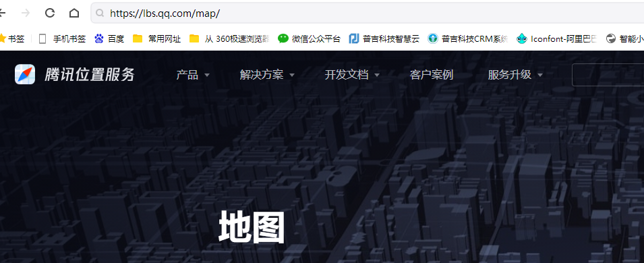The width and height of the screenshot is (644, 263).
Task: Click the forward navigation arrow
Action: pyautogui.click(x=26, y=13)
